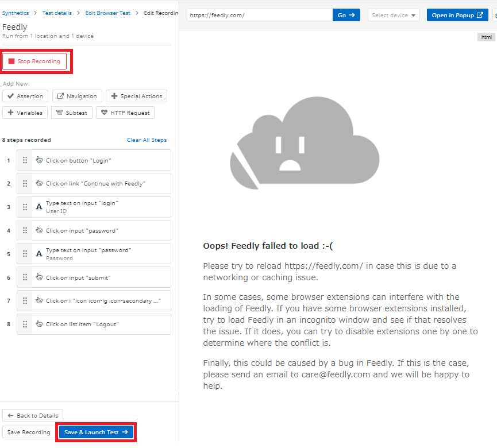Select click icon of Logout list item step
Image resolution: width=497 pixels, height=448 pixels.
tap(39, 323)
